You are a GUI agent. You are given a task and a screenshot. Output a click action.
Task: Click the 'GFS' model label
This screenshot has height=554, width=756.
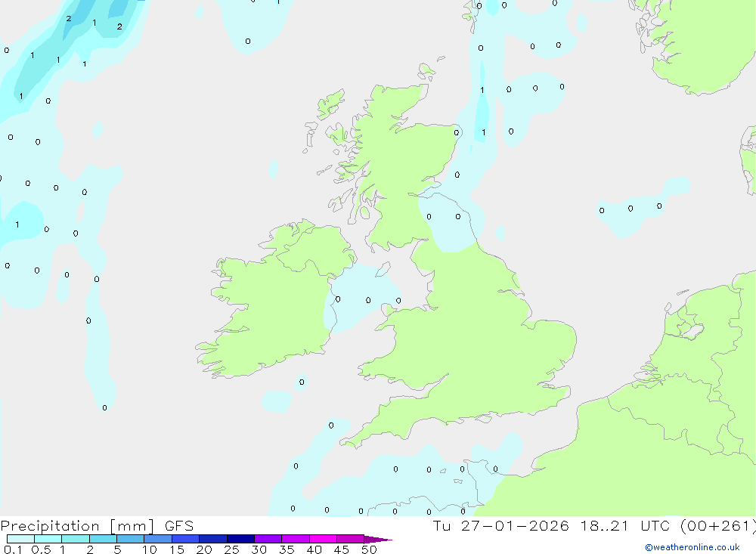tap(179, 526)
